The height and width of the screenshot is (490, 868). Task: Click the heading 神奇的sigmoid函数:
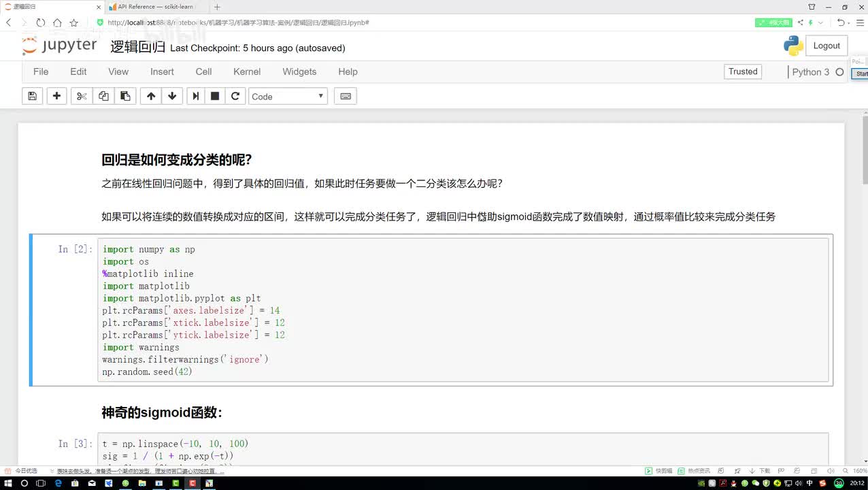pyautogui.click(x=162, y=412)
